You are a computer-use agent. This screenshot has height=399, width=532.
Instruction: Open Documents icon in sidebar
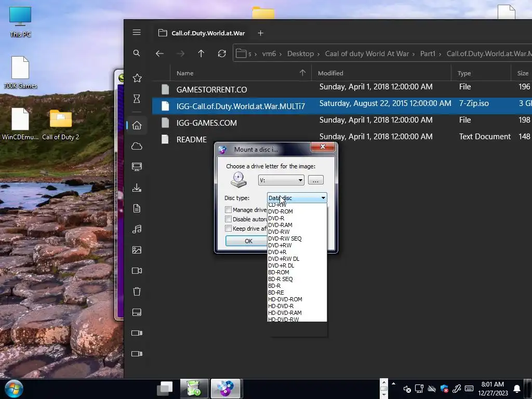tap(137, 208)
